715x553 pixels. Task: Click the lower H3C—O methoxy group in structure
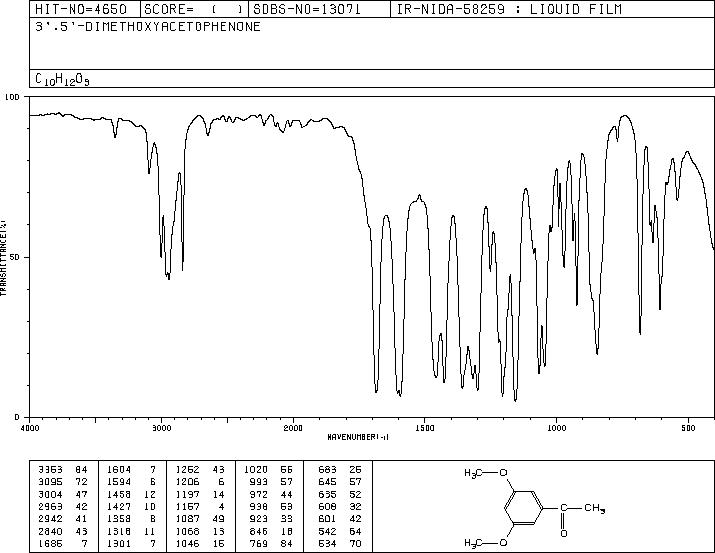pyautogui.click(x=486, y=543)
